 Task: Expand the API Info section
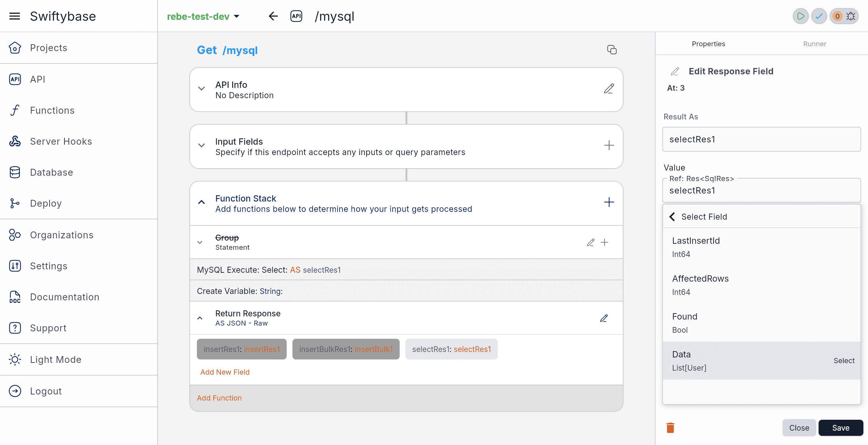[x=201, y=89]
